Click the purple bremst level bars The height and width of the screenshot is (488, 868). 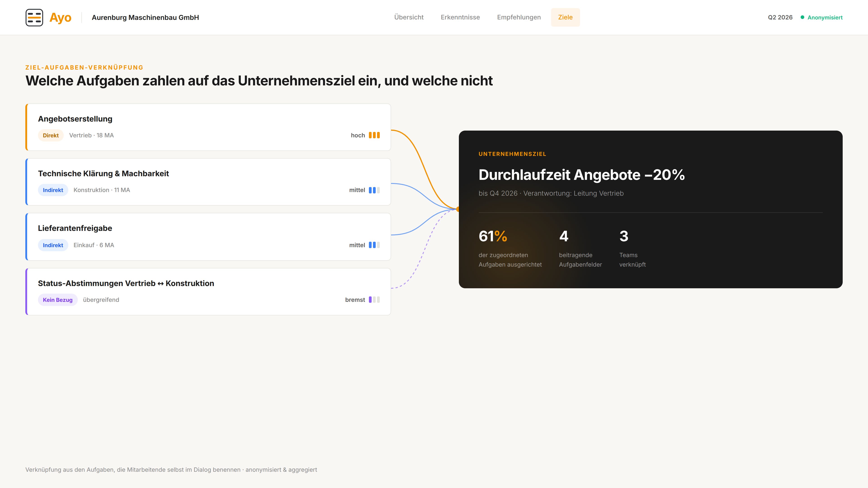[x=374, y=300]
